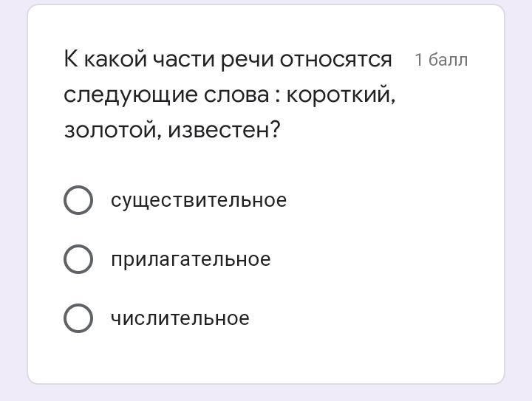Click the "1 балл" points label
Screen dimensions: 532x401
[441, 60]
